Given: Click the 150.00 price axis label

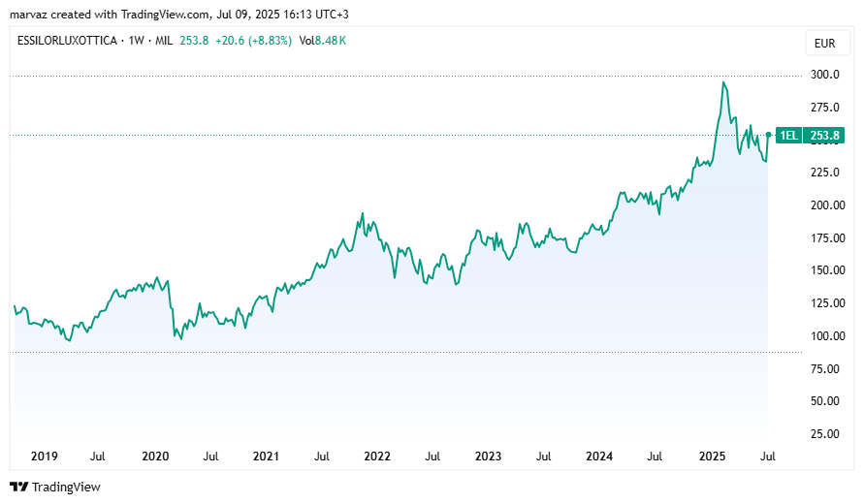Looking at the screenshot, I should pyautogui.click(x=827, y=269).
